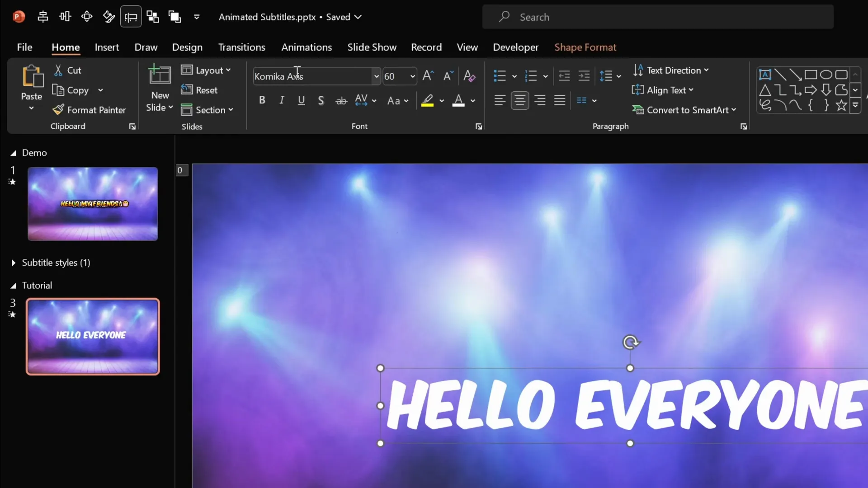Click the Copy button
The width and height of the screenshot is (868, 488).
coord(71,90)
